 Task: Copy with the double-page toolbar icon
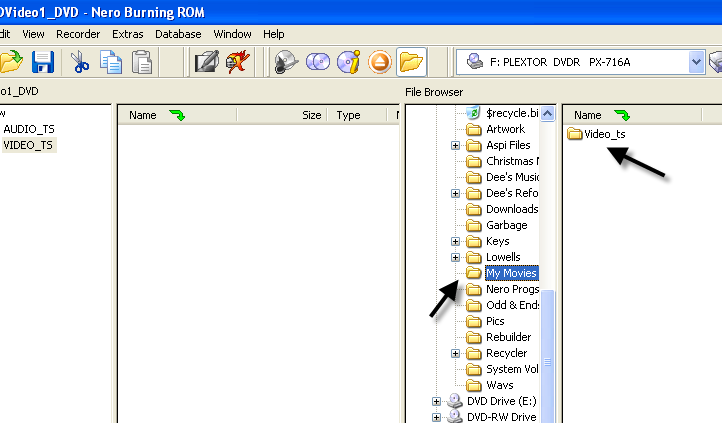(111, 62)
